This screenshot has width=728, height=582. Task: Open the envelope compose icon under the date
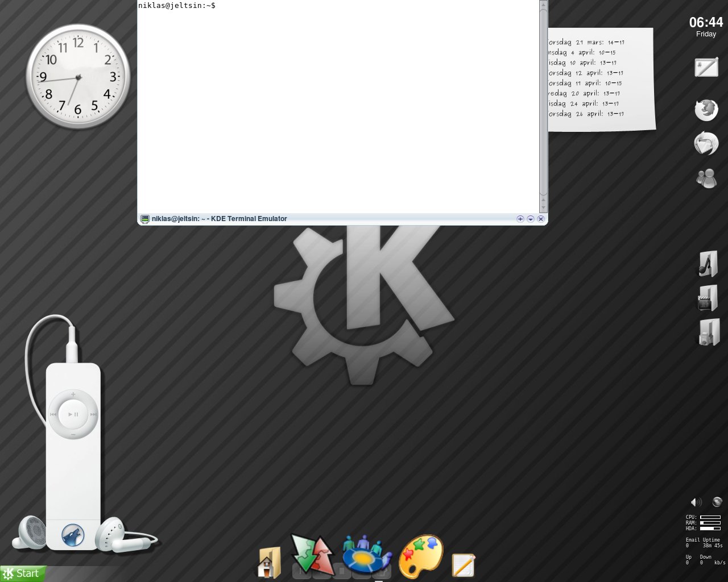click(x=706, y=67)
